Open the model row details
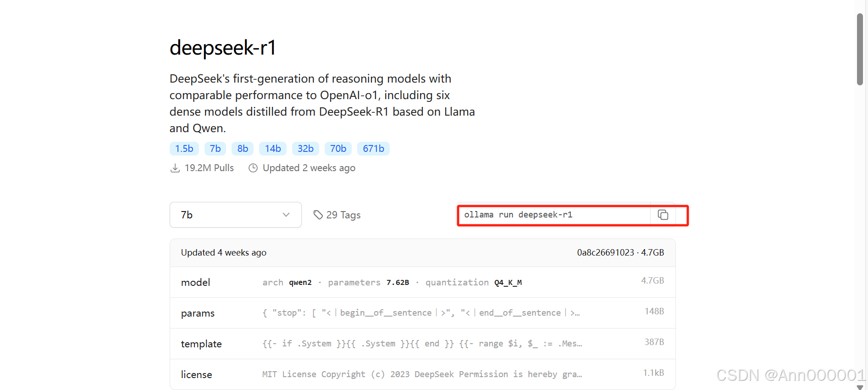Image resolution: width=868 pixels, height=390 pixels. [x=422, y=282]
